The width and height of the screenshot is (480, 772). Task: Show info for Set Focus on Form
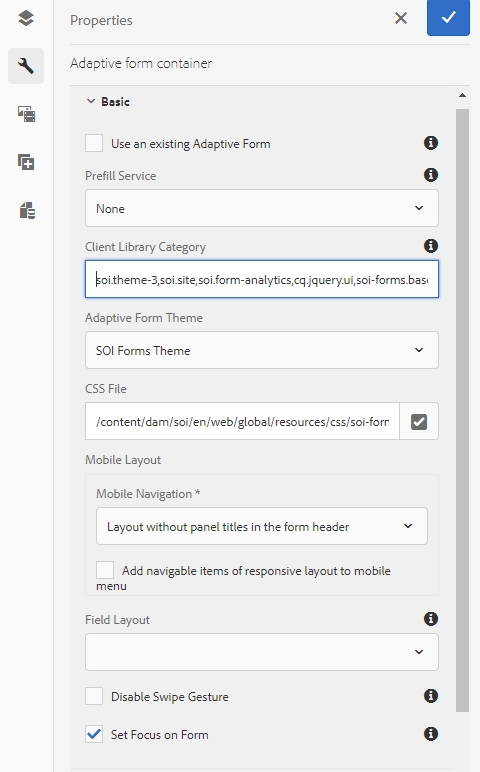(431, 734)
